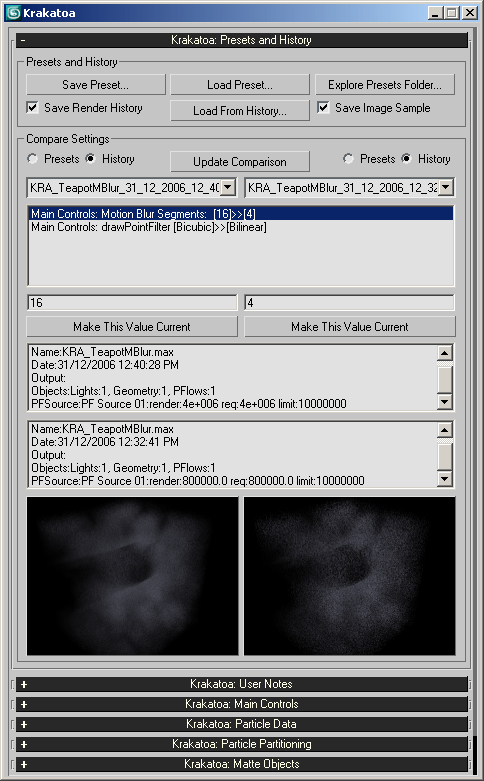Open the right KRA_TeapotMBlur_31_12_2006_12_32 dropdown
The width and height of the screenshot is (484, 781).
point(446,188)
